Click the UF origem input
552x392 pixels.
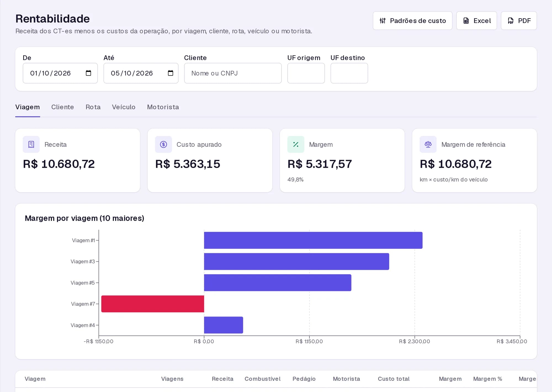(306, 73)
